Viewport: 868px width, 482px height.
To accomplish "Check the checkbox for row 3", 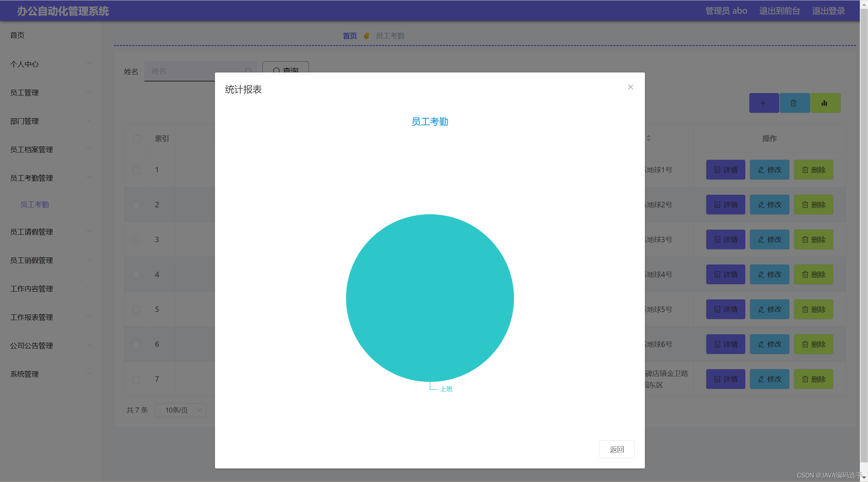I will (x=136, y=240).
